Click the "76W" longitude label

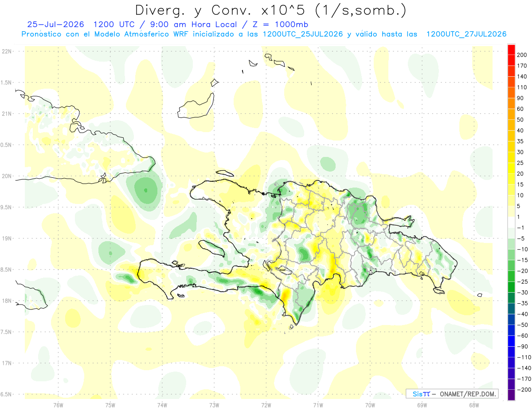(x=58, y=405)
